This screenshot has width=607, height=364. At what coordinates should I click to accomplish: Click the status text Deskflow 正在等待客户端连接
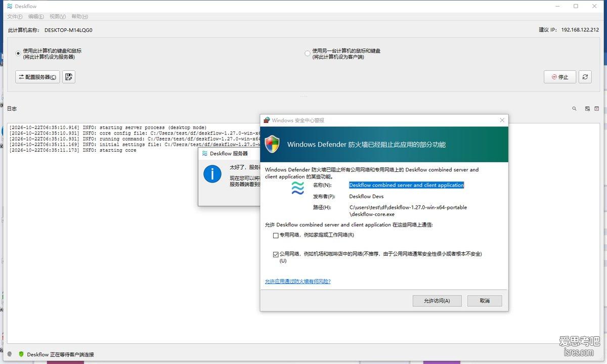tap(61, 354)
